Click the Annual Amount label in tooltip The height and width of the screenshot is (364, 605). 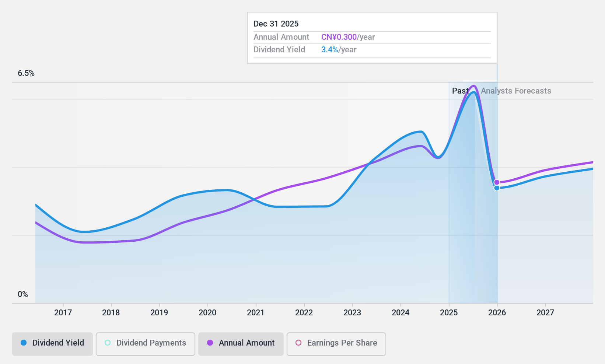(281, 37)
